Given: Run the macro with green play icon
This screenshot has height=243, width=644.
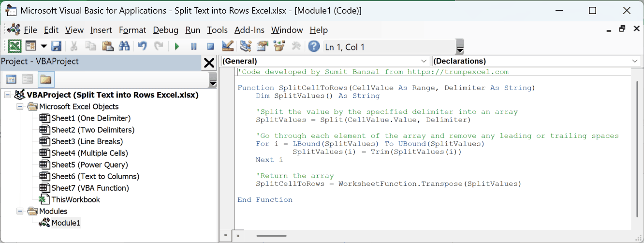Looking at the screenshot, I should coord(177,46).
